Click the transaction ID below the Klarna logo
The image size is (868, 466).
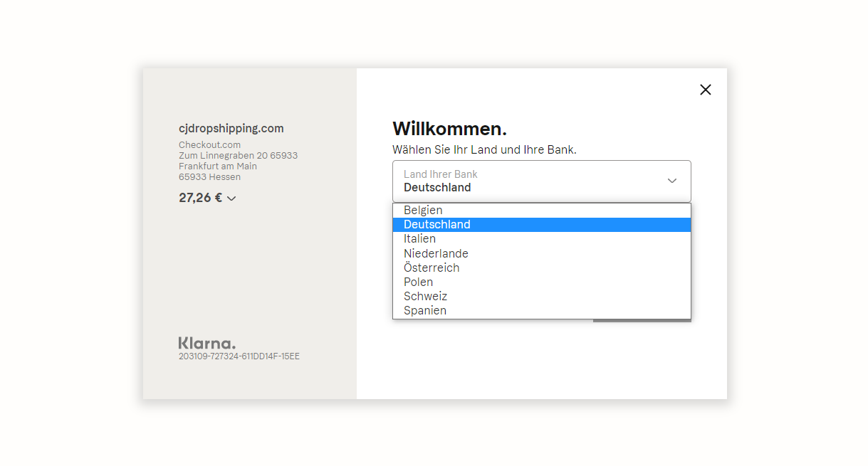pyautogui.click(x=239, y=356)
